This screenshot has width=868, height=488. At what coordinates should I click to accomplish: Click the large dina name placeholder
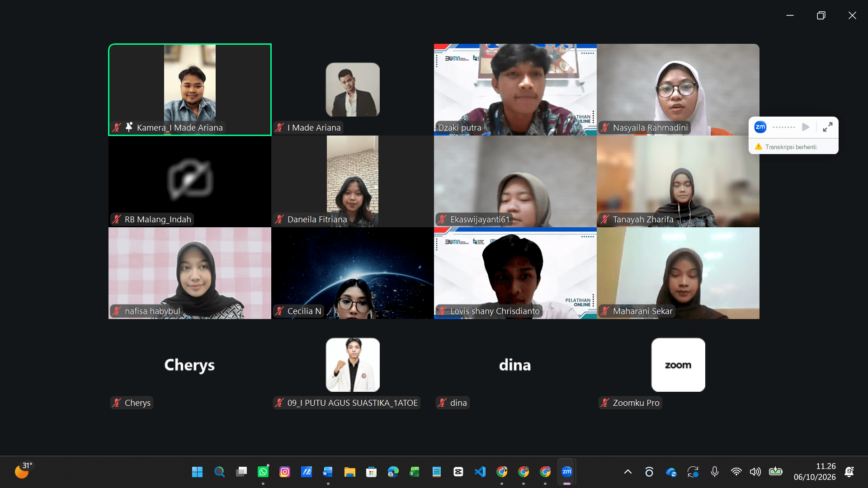pyautogui.click(x=515, y=365)
